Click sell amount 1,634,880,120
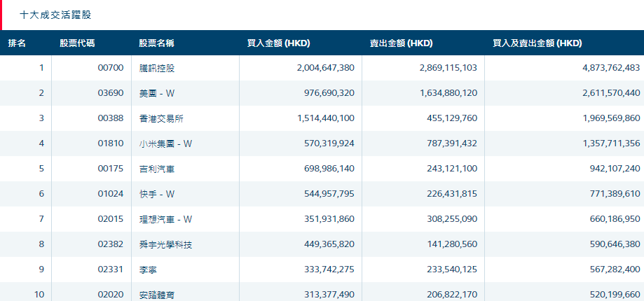Screen dimensions: 644x301 coord(448,93)
